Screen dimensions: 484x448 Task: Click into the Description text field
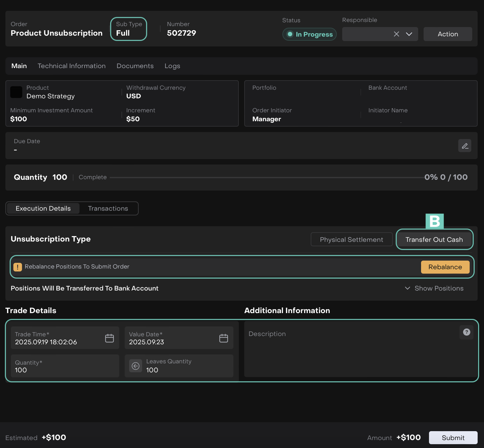coord(350,353)
